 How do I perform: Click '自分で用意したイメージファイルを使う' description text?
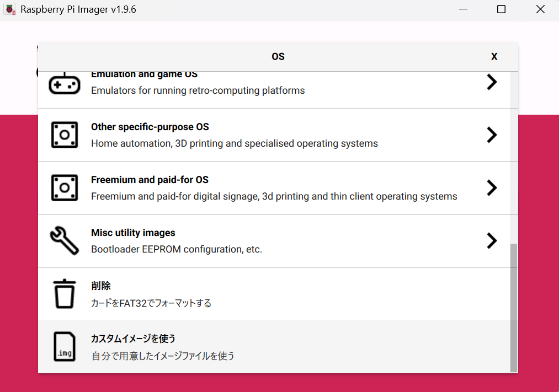point(163,356)
